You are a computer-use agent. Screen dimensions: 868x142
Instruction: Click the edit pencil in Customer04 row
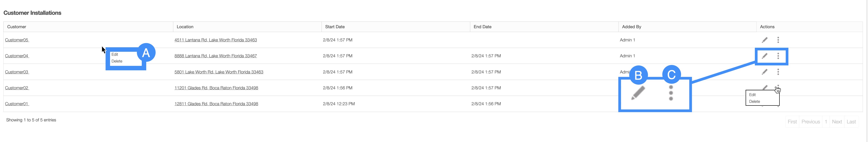click(764, 56)
